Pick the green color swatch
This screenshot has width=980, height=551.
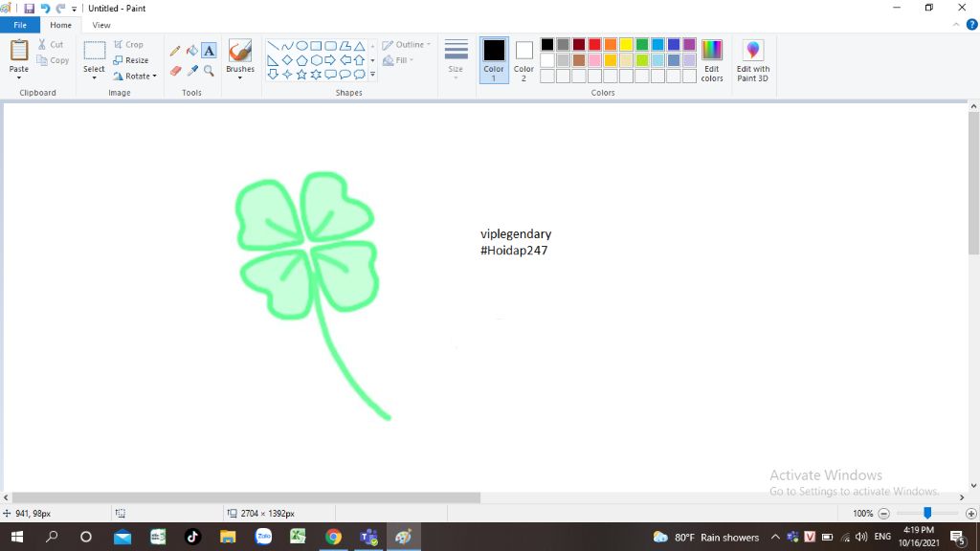[642, 44]
